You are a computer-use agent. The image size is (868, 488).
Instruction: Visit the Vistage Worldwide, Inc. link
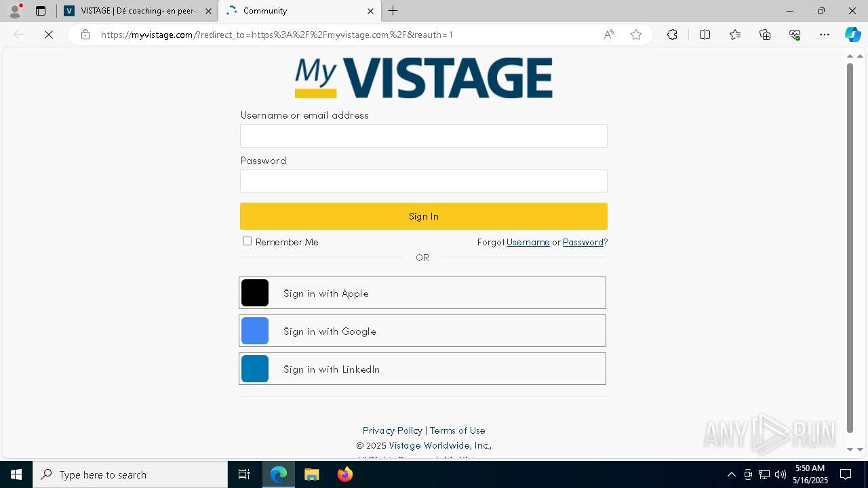(x=440, y=445)
